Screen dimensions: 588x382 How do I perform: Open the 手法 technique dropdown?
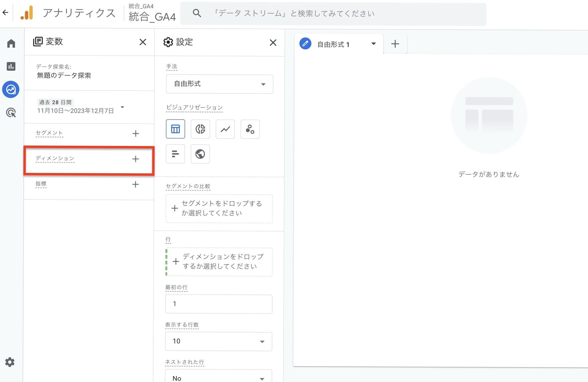219,84
